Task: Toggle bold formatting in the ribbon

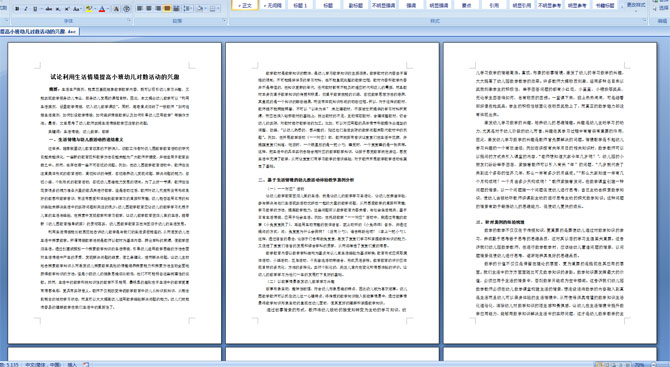Action: pyautogui.click(x=17, y=9)
